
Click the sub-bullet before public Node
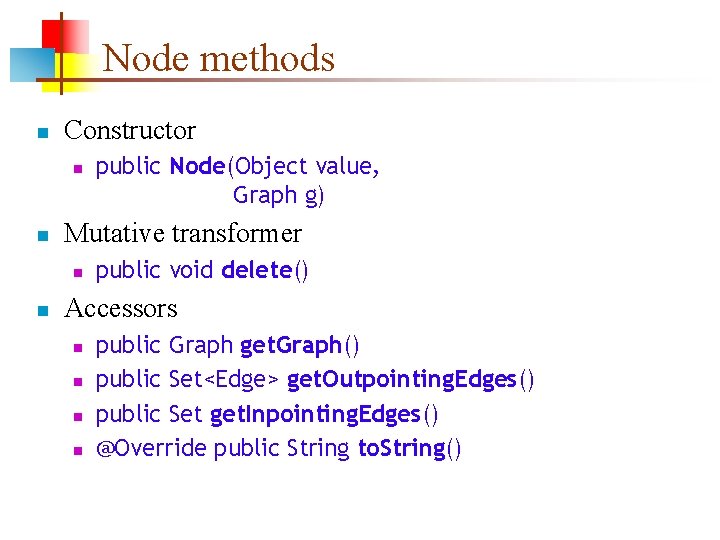(77, 168)
